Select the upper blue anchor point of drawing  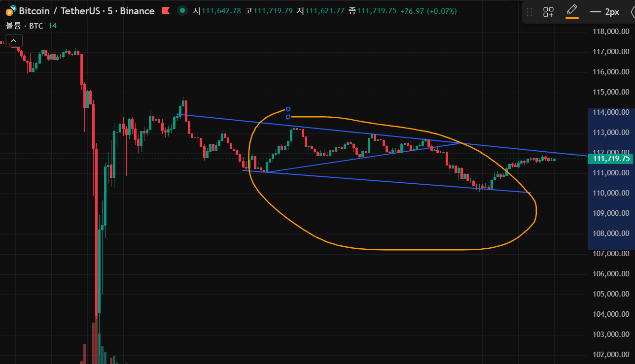(x=288, y=109)
